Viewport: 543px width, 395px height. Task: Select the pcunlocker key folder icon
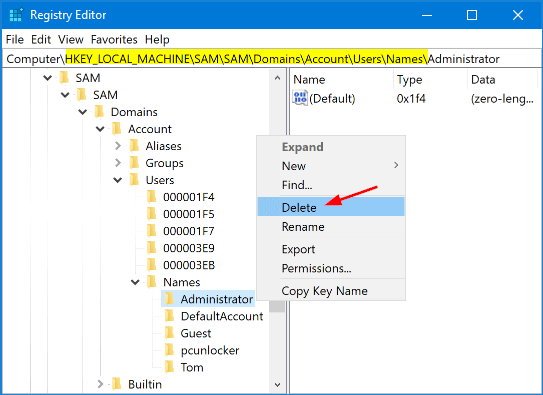169,350
